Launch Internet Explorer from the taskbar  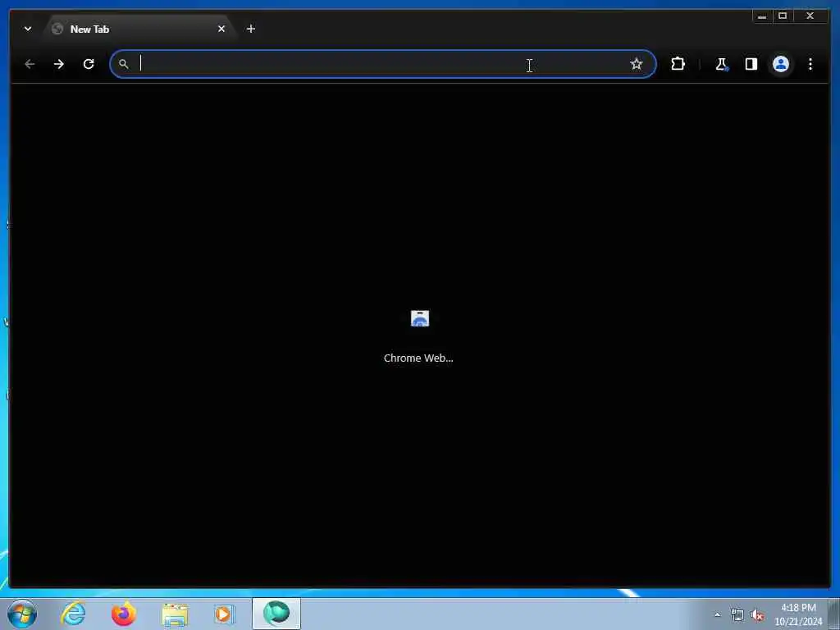pos(73,614)
